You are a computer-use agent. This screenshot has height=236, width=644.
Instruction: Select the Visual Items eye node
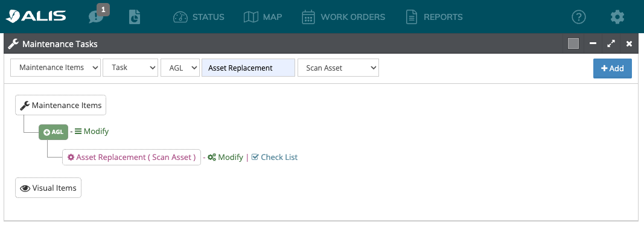tap(48, 188)
